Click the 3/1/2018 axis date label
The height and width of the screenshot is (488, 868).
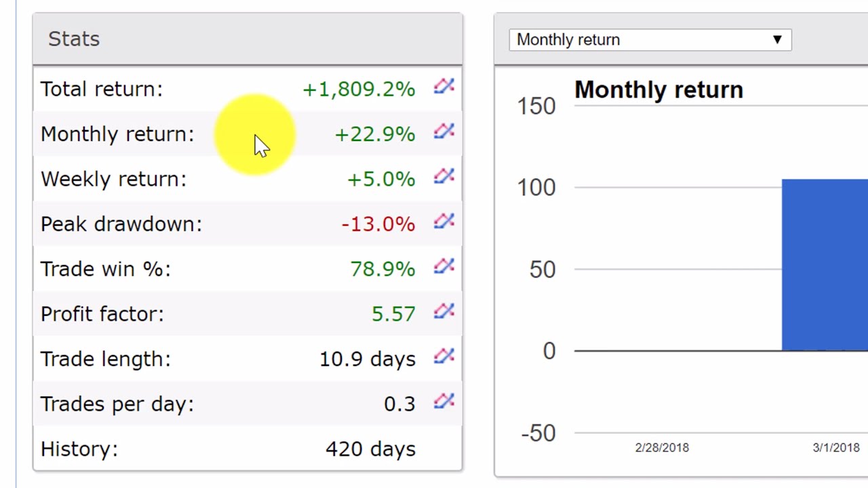(836, 447)
